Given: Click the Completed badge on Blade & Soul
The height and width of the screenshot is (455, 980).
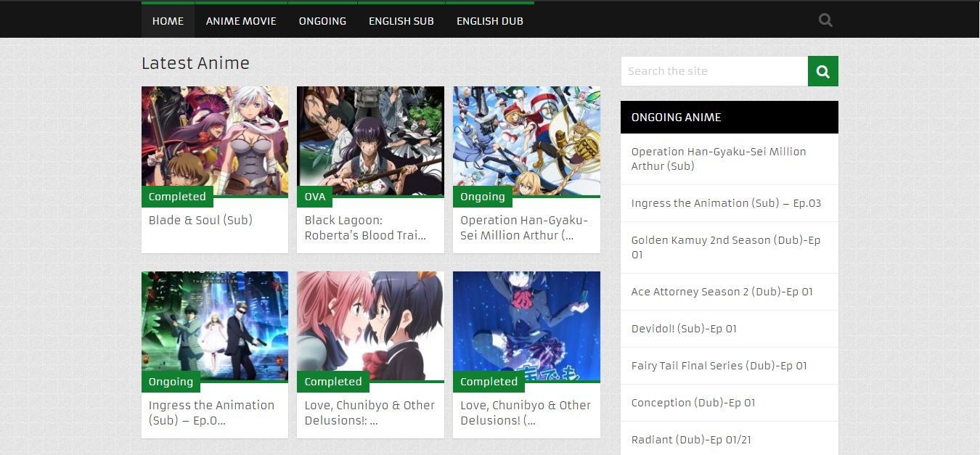Looking at the screenshot, I should [x=177, y=197].
